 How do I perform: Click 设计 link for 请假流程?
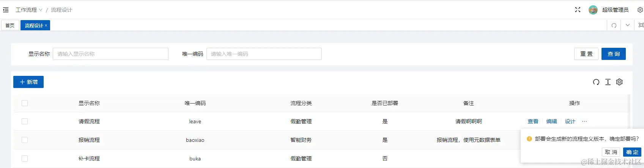(x=570, y=121)
